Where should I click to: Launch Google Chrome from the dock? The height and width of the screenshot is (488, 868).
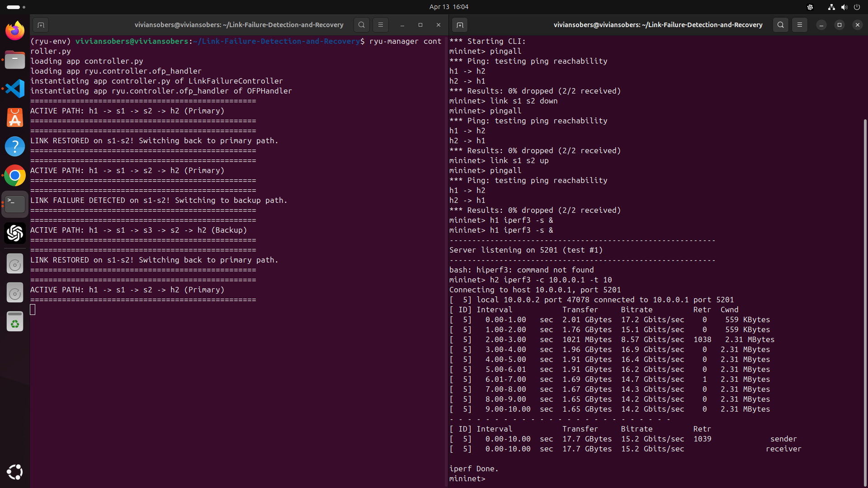point(15,175)
